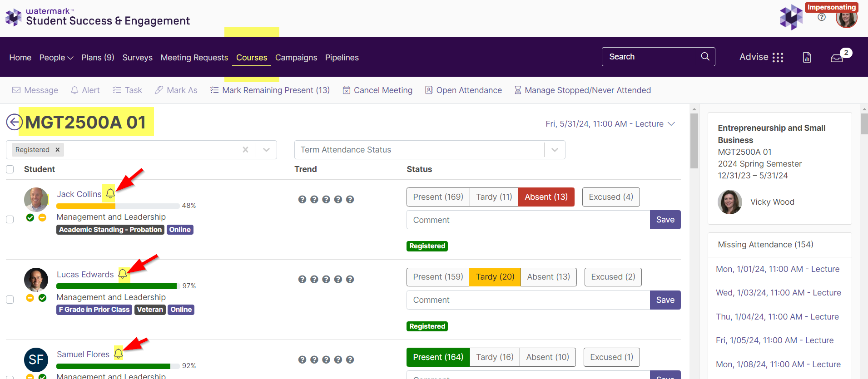Open the meeting date dropdown Fri, 5/31/24
The image size is (868, 379).
610,124
